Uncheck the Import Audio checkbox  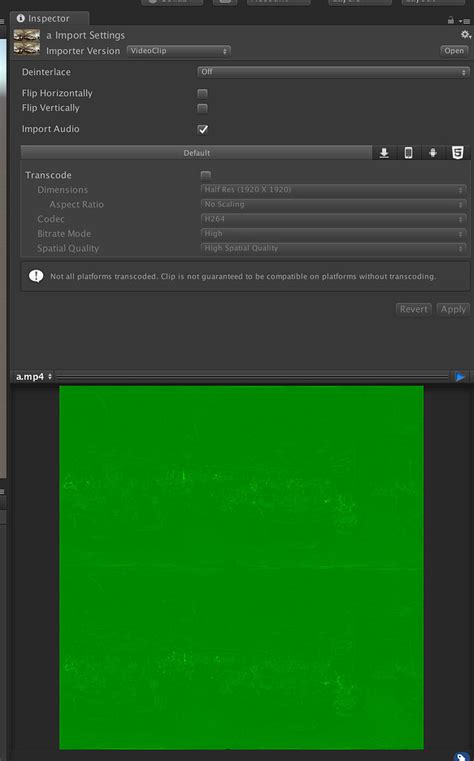coord(202,129)
